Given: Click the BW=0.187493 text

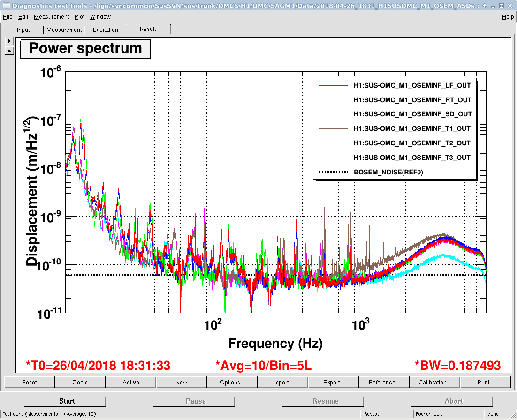Looking at the screenshot, I should tap(457, 365).
